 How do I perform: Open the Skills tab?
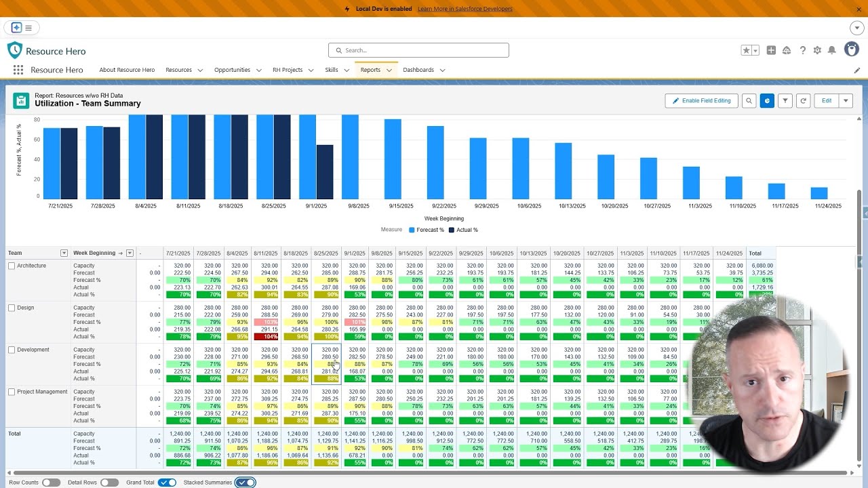[x=331, y=70]
